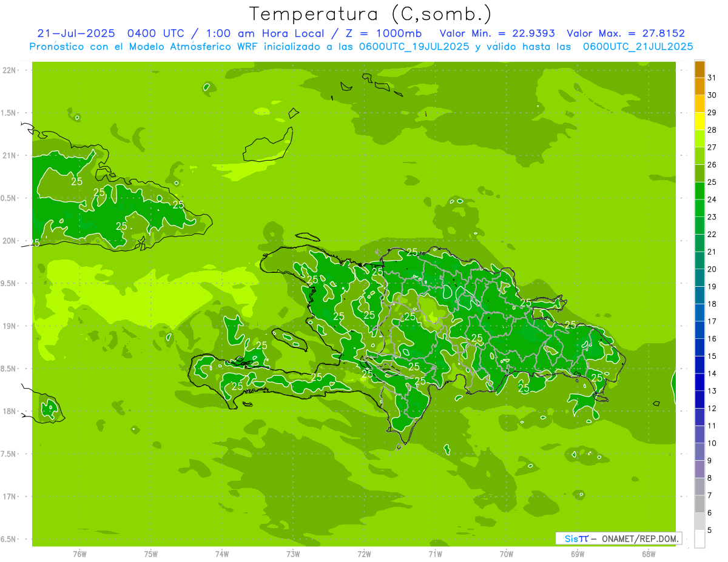Viewport: 728px width, 562px height.
Task: Click the '7.5N' latitude axis label
Action: [8, 453]
